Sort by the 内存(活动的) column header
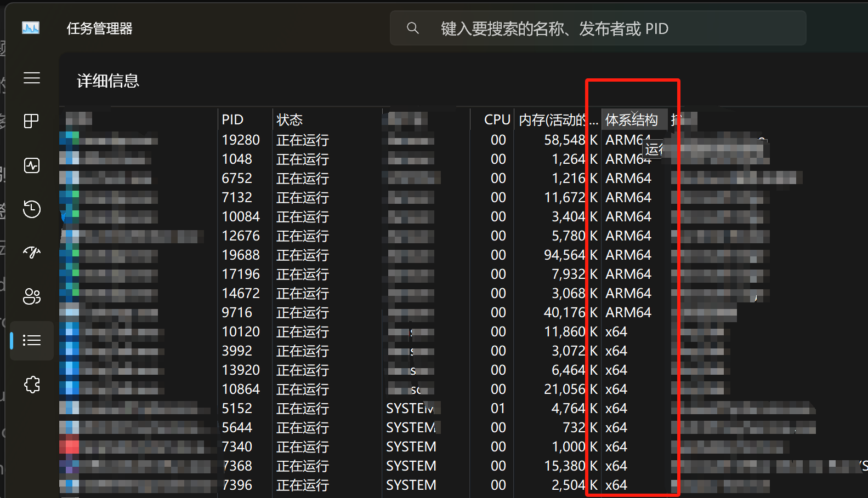The image size is (868, 498). point(557,120)
